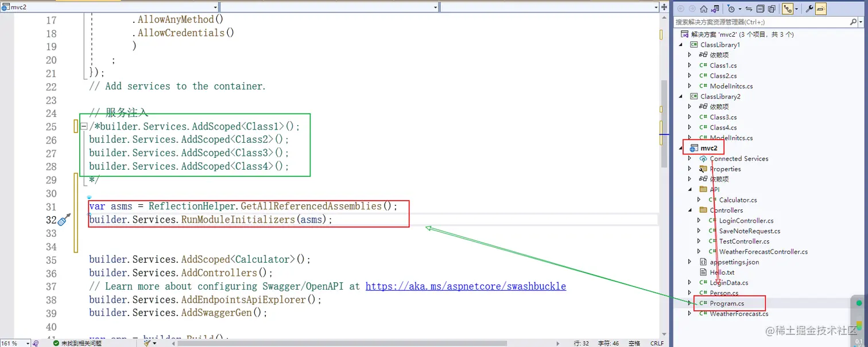Click the pending changes filter clock icon

(730, 9)
